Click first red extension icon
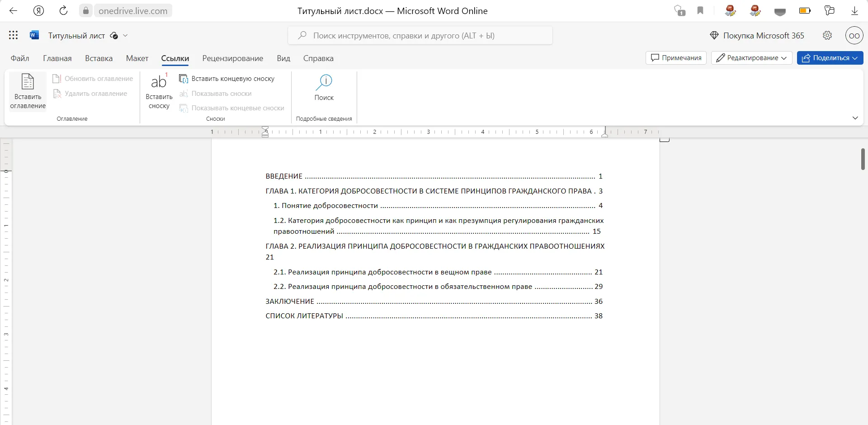868x425 pixels. 730,10
